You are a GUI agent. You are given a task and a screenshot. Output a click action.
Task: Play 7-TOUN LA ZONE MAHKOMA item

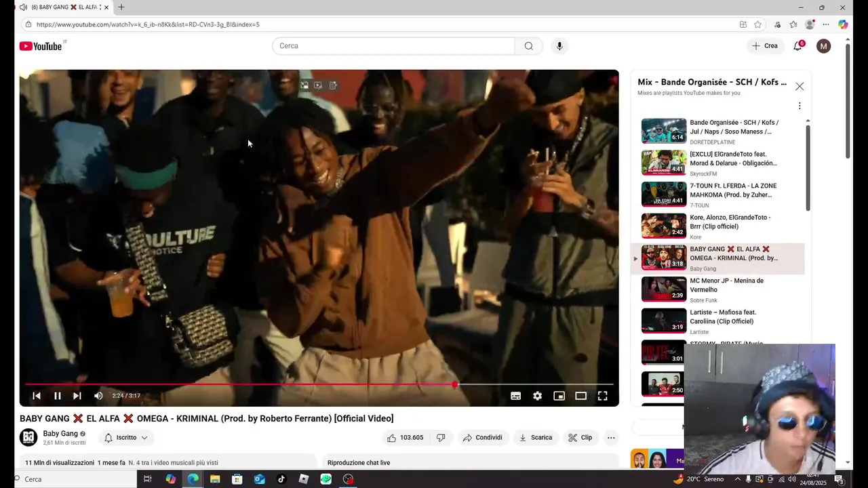pos(719,195)
